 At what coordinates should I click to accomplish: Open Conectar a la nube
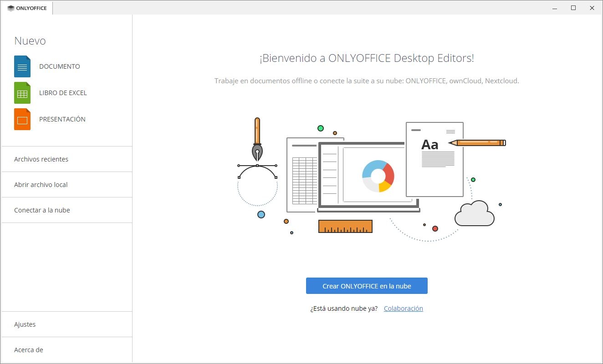pos(67,210)
